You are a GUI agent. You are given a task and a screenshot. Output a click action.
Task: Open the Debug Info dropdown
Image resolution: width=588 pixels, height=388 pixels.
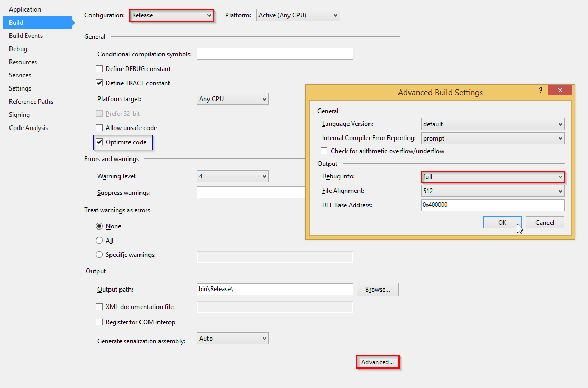(493, 176)
